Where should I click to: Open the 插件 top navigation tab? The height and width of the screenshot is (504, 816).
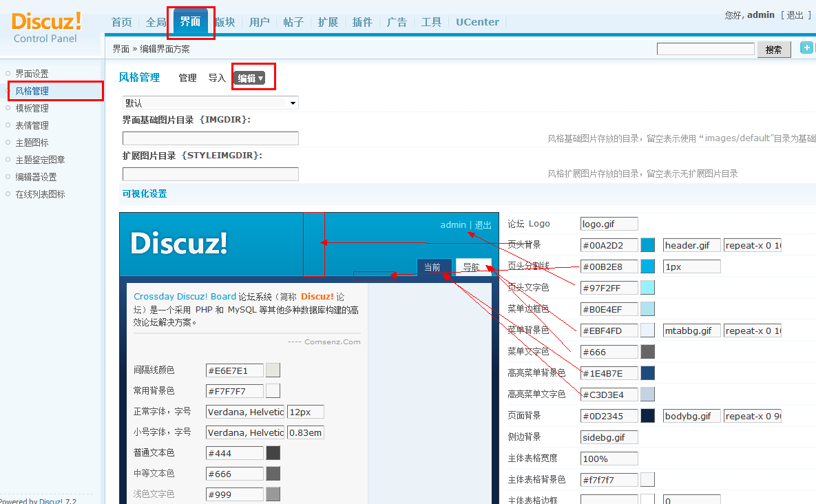coord(362,22)
